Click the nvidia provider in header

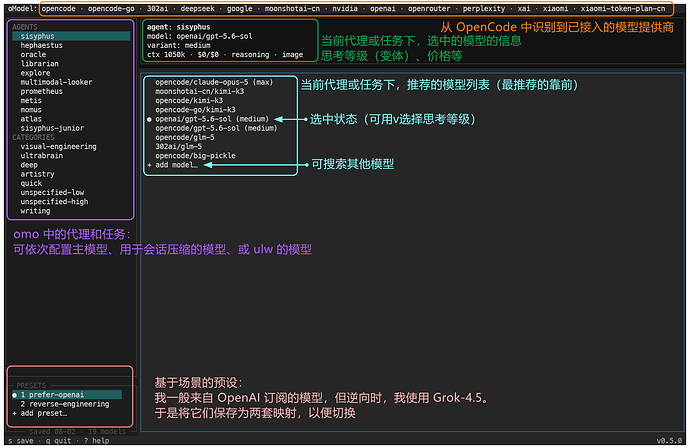345,9
